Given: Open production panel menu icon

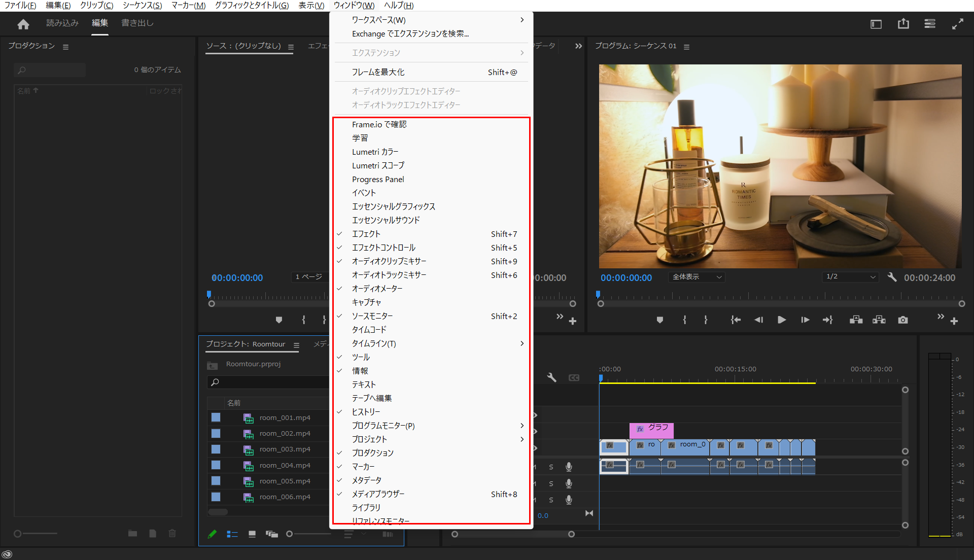Looking at the screenshot, I should [65, 47].
